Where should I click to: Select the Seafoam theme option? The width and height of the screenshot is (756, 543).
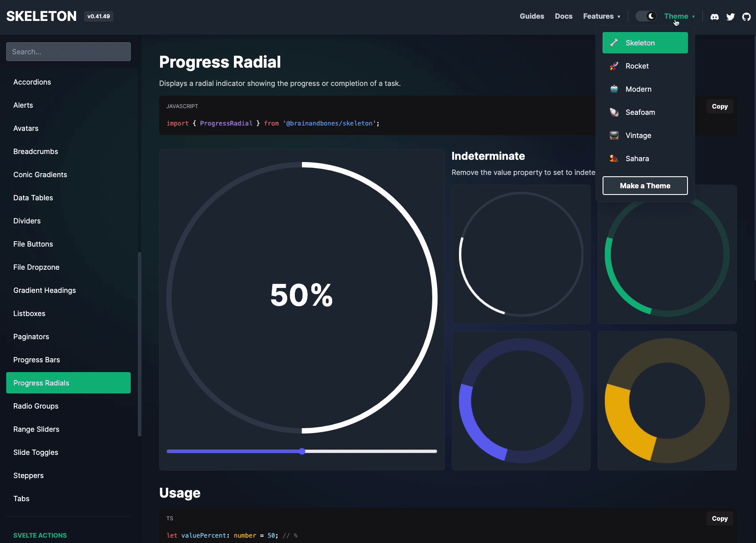[x=645, y=112]
